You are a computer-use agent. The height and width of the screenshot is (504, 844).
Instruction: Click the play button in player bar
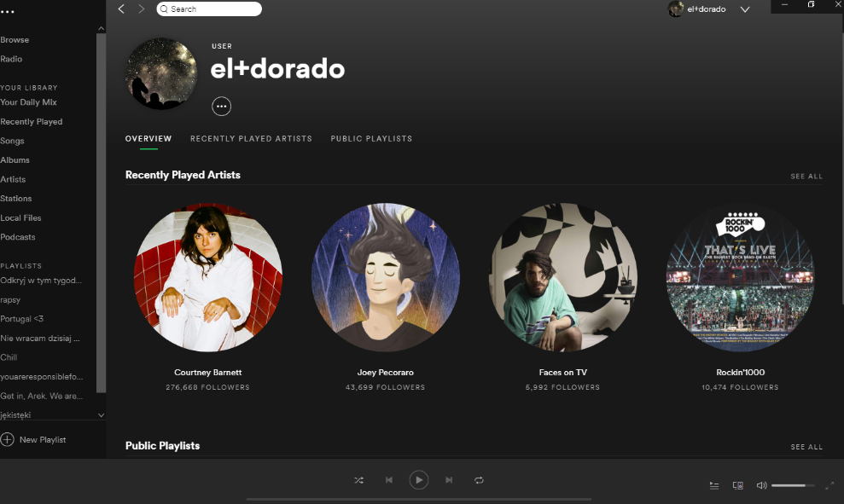pyautogui.click(x=418, y=480)
